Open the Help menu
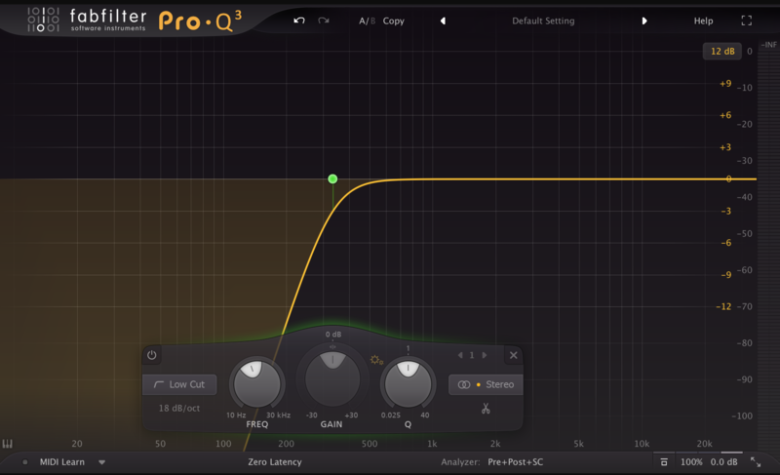The width and height of the screenshot is (780, 475). point(703,21)
